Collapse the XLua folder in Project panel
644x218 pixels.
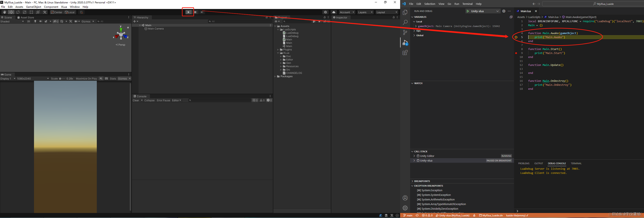tap(278, 53)
